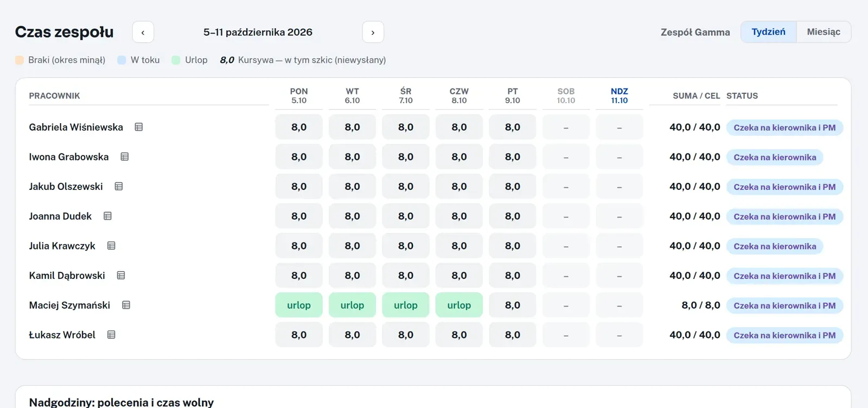The height and width of the screenshot is (408, 868).
Task: Open Maciej Szymański's Thursday urlop cell
Action: 459,305
